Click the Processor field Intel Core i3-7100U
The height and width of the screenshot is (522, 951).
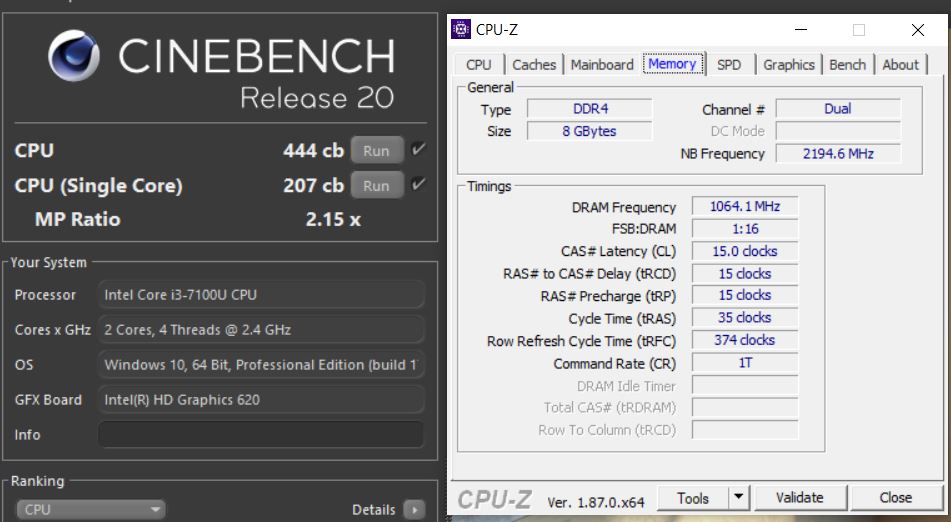pyautogui.click(x=261, y=295)
